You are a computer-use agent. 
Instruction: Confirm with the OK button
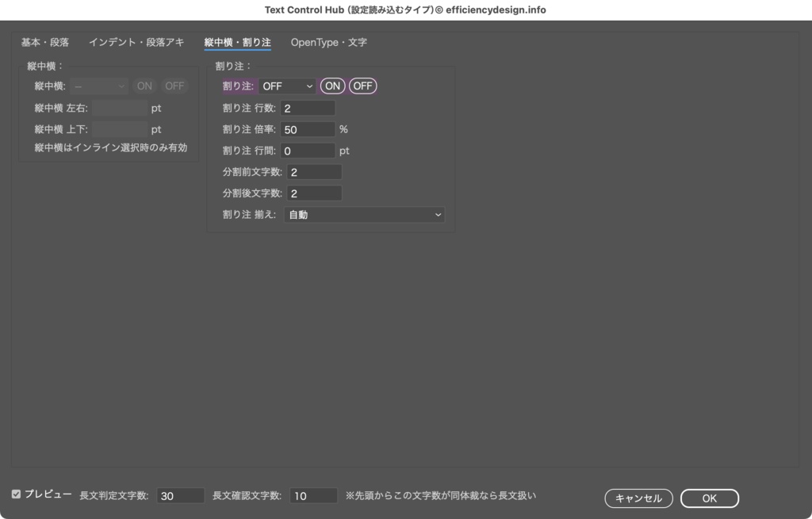710,498
